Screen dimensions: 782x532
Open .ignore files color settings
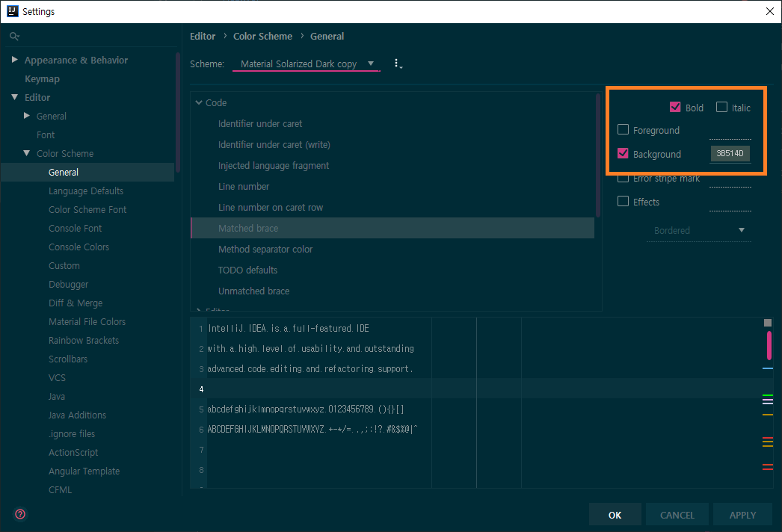pyautogui.click(x=71, y=434)
